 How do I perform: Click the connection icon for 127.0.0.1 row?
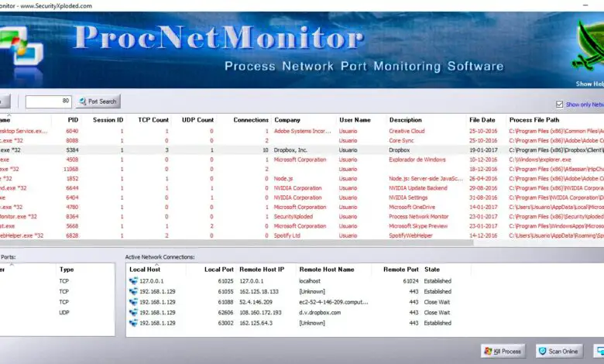click(133, 281)
